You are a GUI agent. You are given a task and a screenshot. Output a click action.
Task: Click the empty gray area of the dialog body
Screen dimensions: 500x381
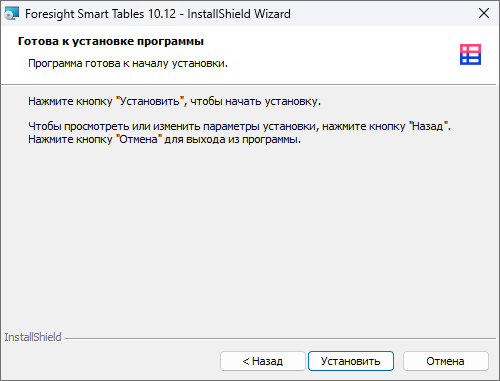250,233
